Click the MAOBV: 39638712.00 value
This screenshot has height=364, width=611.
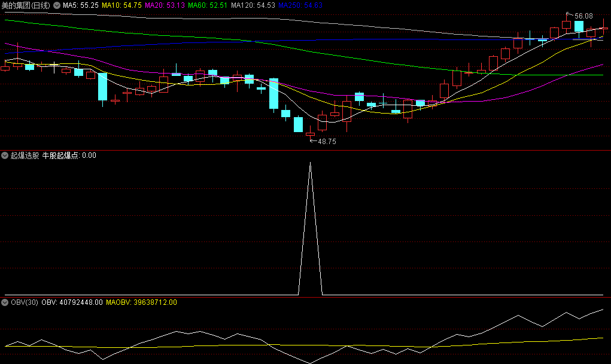[141, 302]
